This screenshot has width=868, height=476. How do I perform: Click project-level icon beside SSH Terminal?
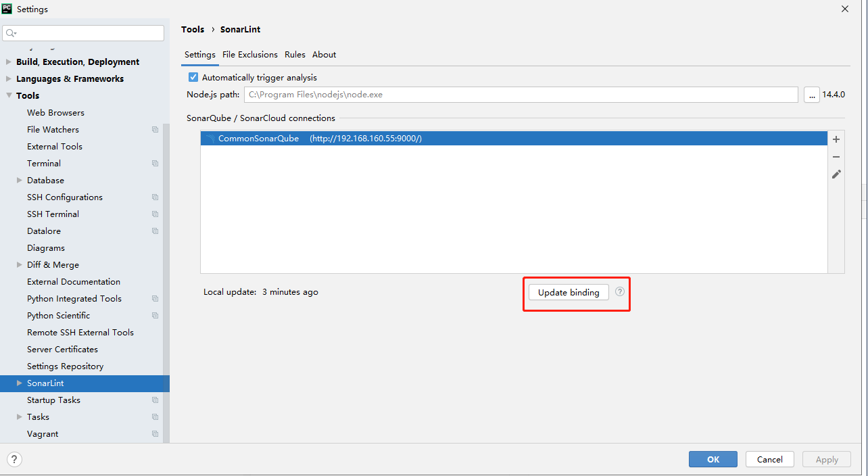click(x=155, y=214)
